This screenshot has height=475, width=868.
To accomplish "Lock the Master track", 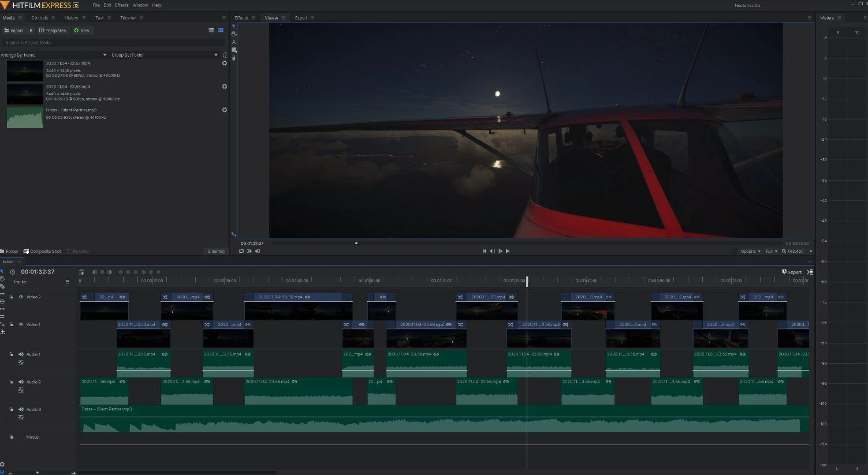I will pos(12,437).
